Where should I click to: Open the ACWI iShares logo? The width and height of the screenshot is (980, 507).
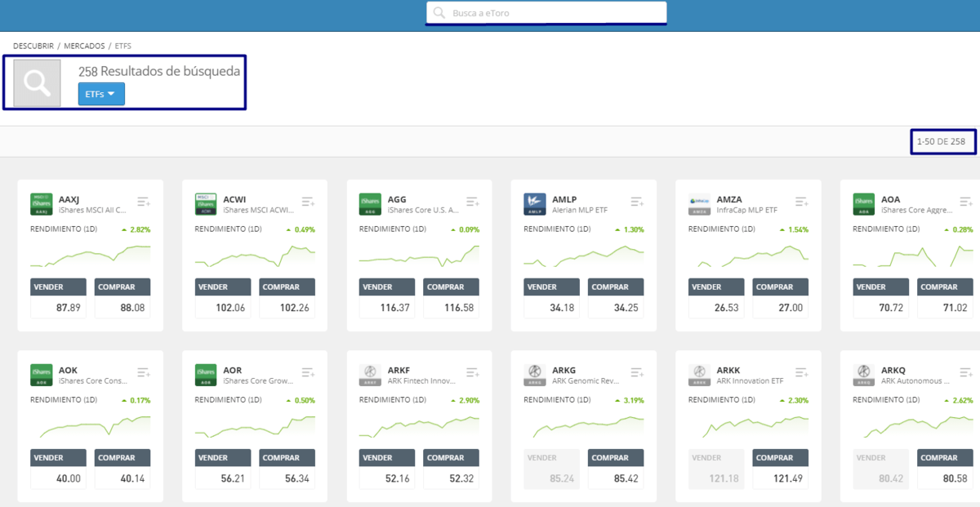coord(206,204)
